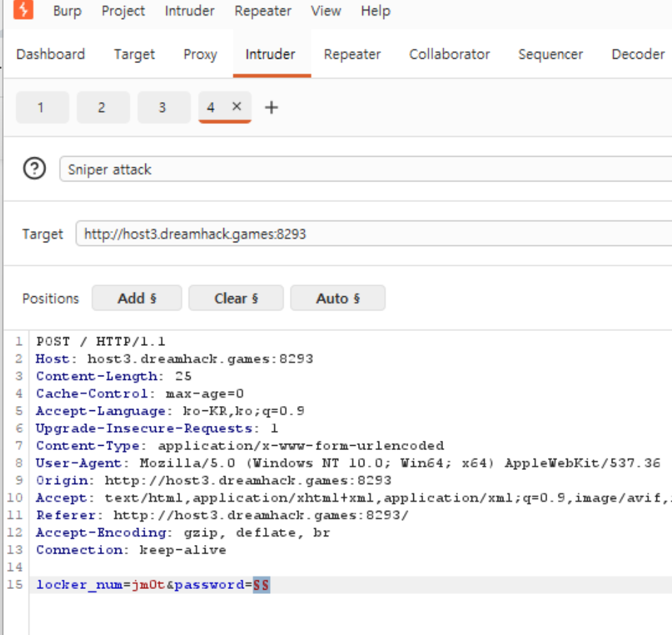Open the Intruder menu in the menu bar
This screenshot has width=672, height=635.
[189, 11]
